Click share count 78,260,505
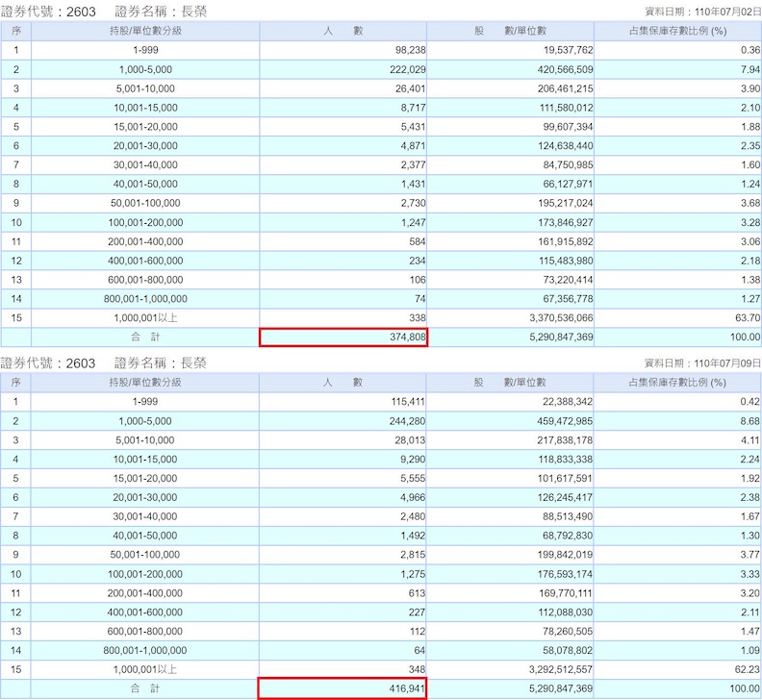This screenshot has width=762, height=700. pos(568,632)
